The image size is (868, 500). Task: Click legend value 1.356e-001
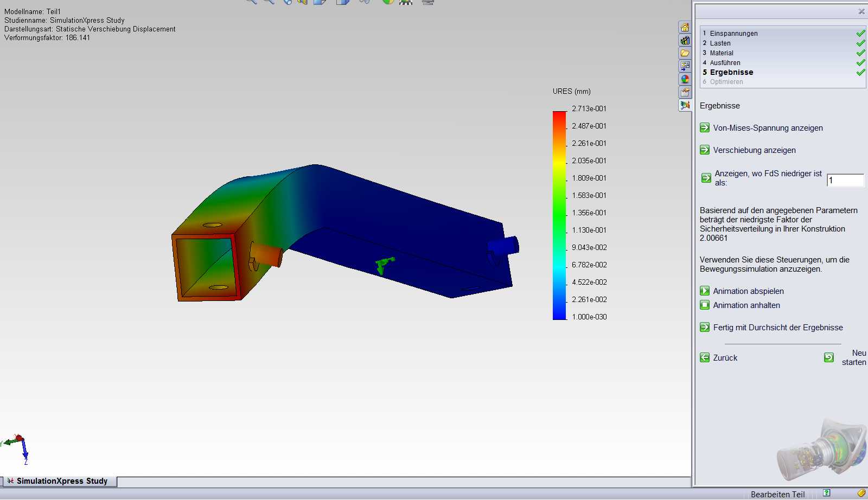click(589, 213)
